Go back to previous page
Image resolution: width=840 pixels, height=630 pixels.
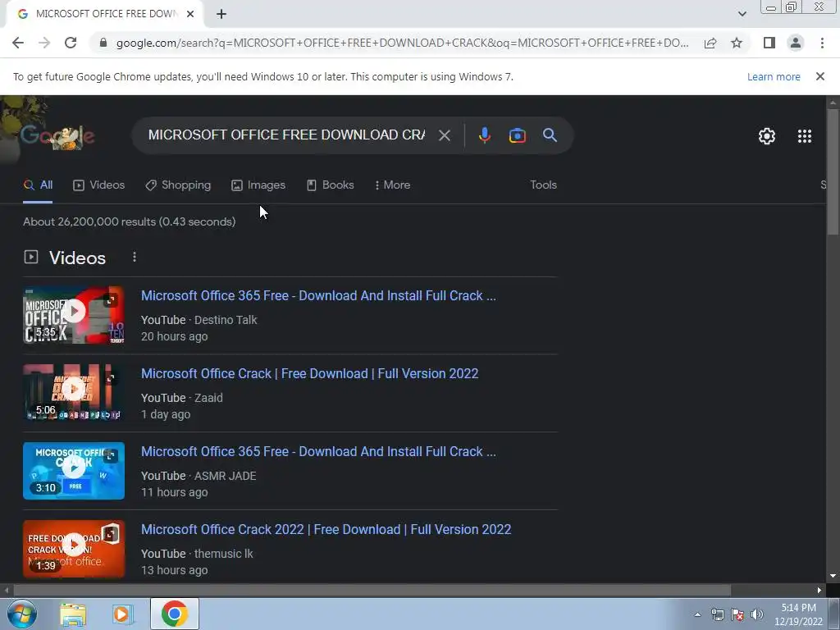(18, 43)
